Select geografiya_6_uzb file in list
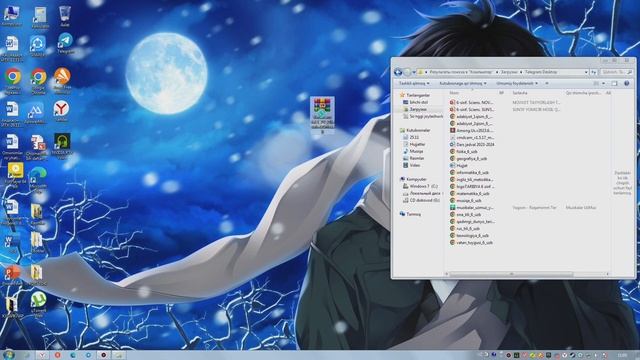 [469, 158]
